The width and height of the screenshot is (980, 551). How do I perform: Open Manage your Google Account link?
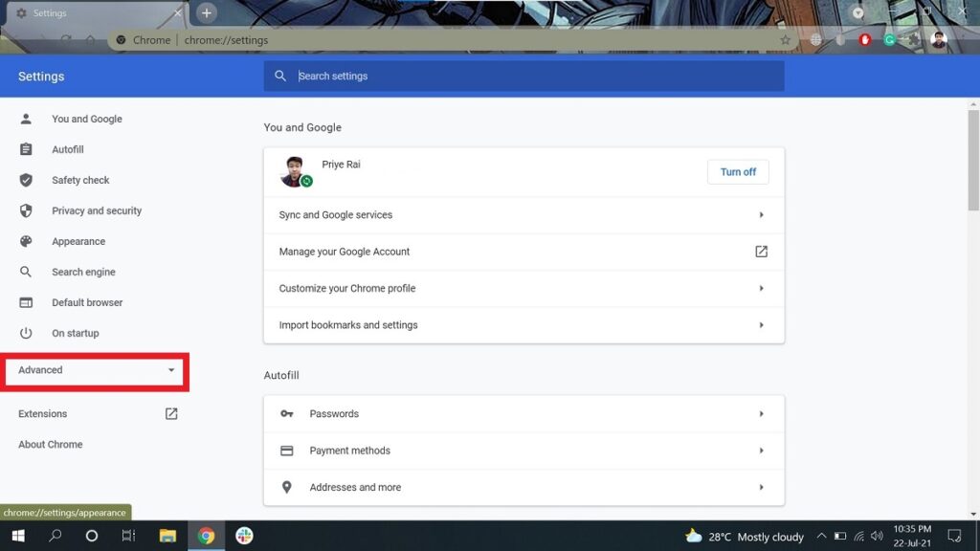pos(523,252)
